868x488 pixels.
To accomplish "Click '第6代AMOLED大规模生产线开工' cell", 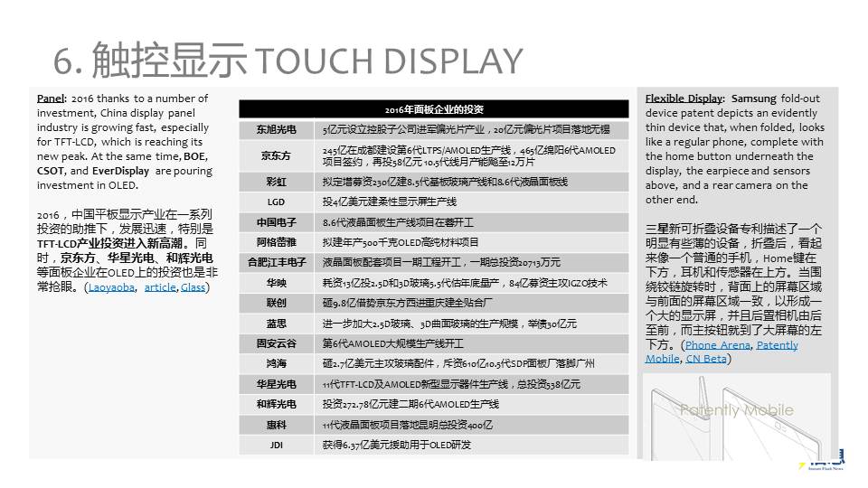I will click(x=471, y=343).
